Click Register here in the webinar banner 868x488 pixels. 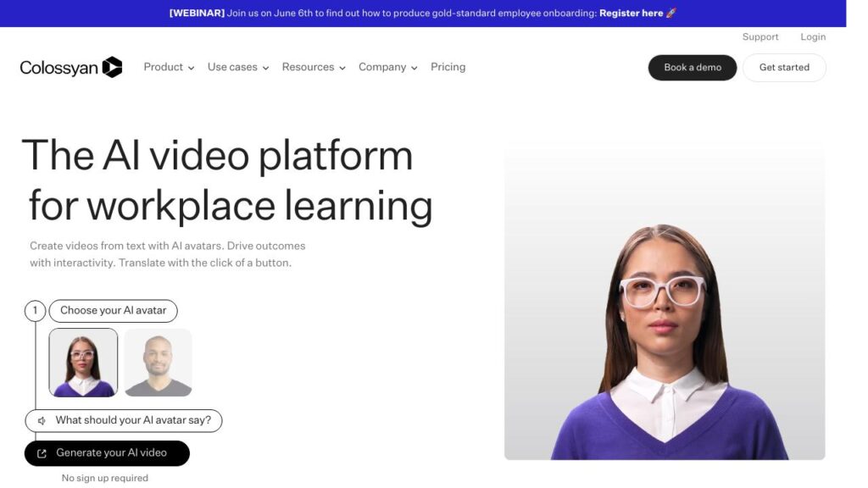(631, 14)
